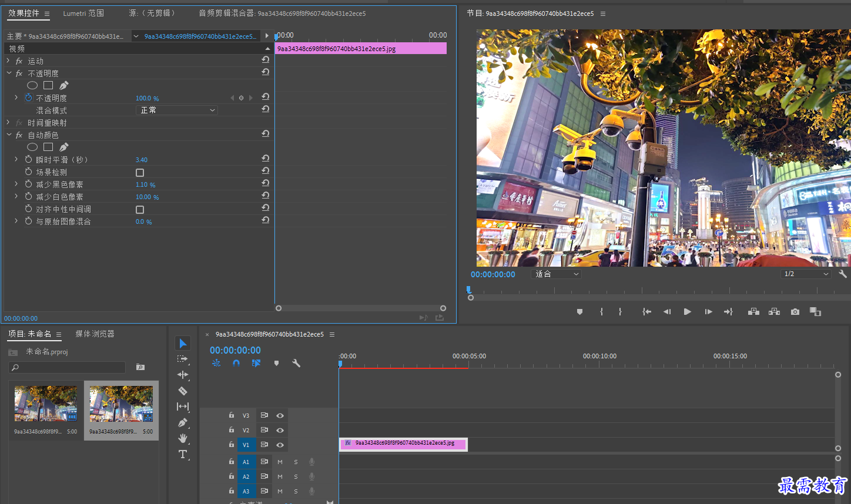Open the Effect Controls panel menu
Screen dimensions: 851x504
click(47, 14)
